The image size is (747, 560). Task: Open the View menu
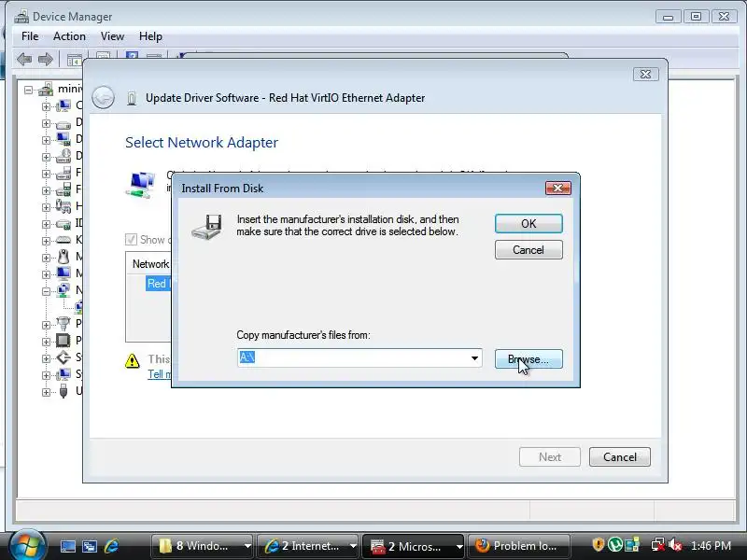click(112, 36)
